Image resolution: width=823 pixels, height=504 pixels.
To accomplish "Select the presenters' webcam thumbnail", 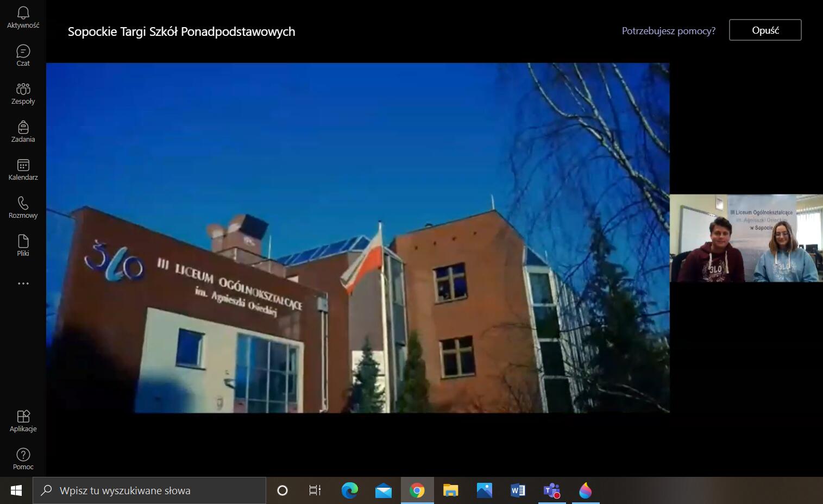I will [746, 238].
